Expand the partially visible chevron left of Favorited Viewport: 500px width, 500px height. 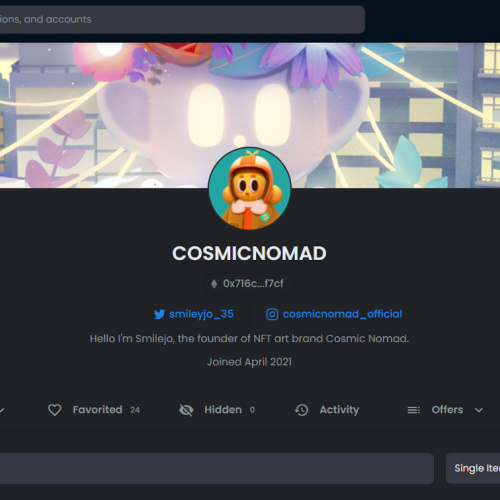2,410
